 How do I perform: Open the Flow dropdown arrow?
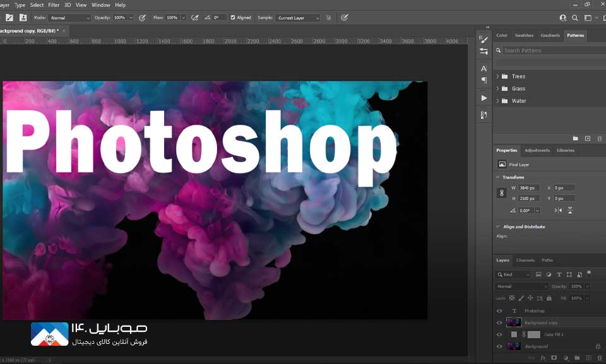[183, 18]
